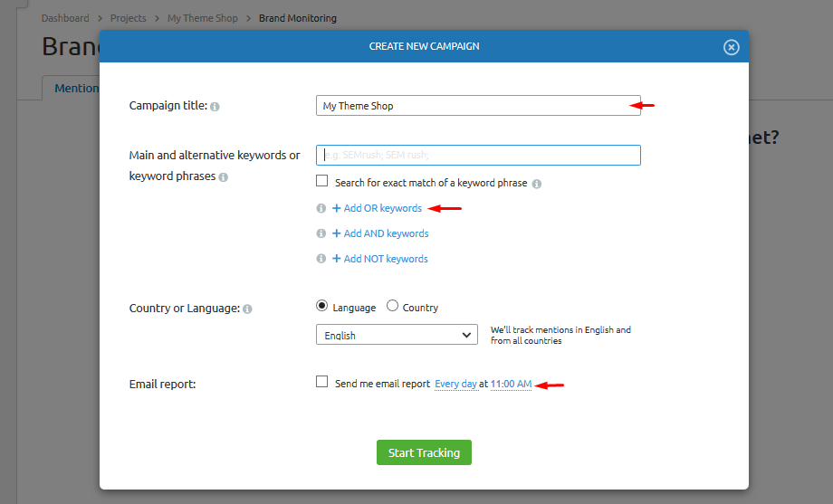Open the English language dropdown
Image resolution: width=833 pixels, height=504 pixels.
point(397,335)
